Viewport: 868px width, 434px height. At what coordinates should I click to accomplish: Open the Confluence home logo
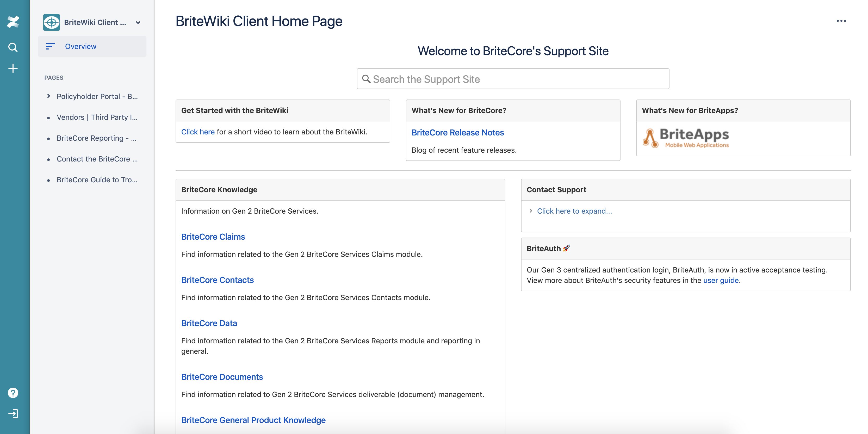tap(13, 22)
